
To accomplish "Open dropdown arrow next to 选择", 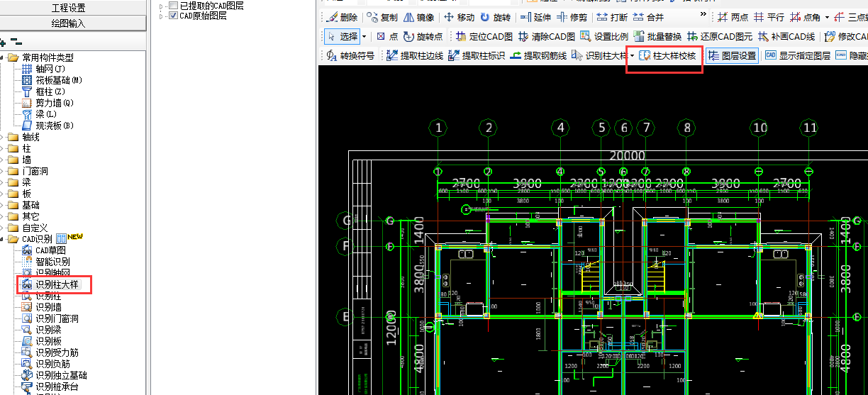I will (364, 36).
